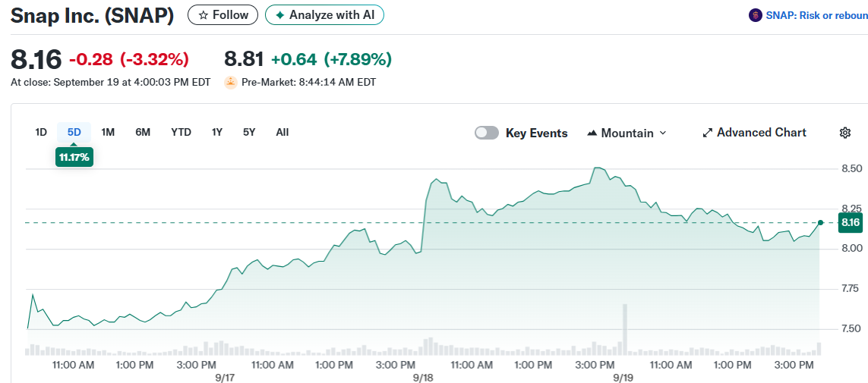Click the 8.25 y-axis label

pyautogui.click(x=851, y=209)
